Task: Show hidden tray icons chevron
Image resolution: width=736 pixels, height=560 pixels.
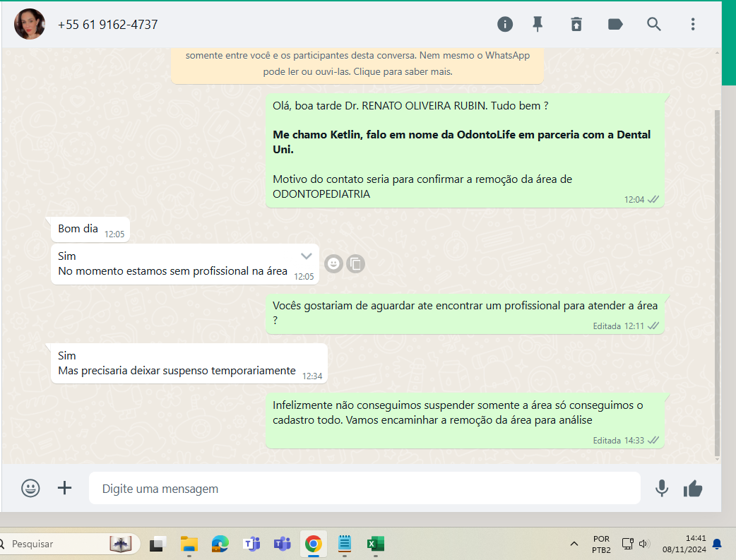Action: pos(574,544)
